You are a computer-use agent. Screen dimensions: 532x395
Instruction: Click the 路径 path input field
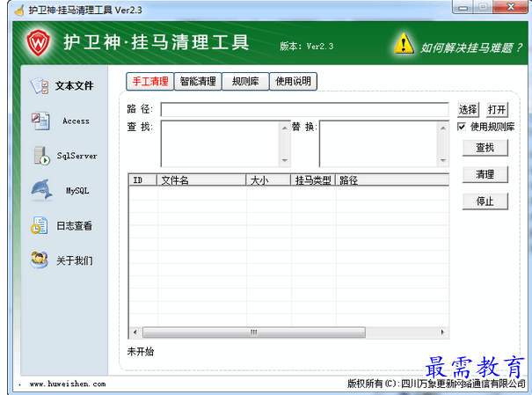(x=304, y=110)
